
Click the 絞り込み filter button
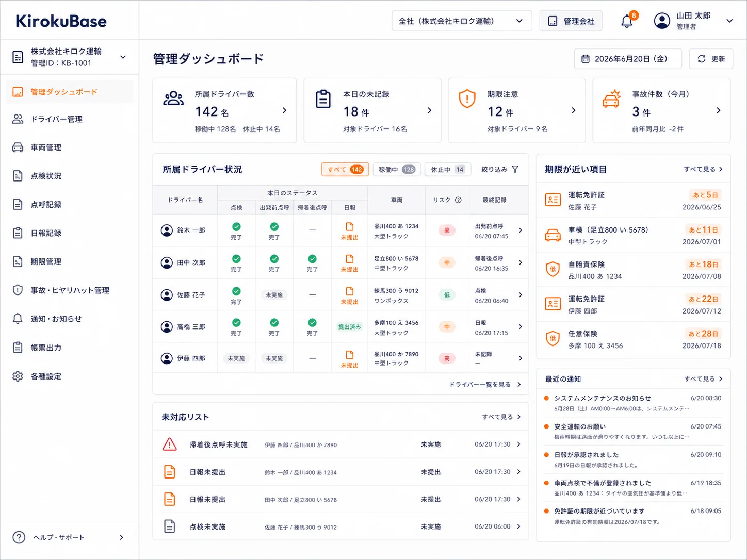pos(500,169)
